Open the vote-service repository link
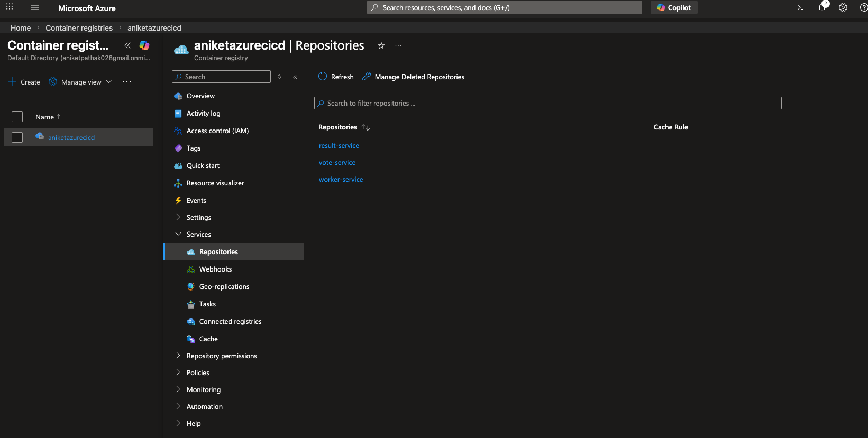 (x=337, y=162)
